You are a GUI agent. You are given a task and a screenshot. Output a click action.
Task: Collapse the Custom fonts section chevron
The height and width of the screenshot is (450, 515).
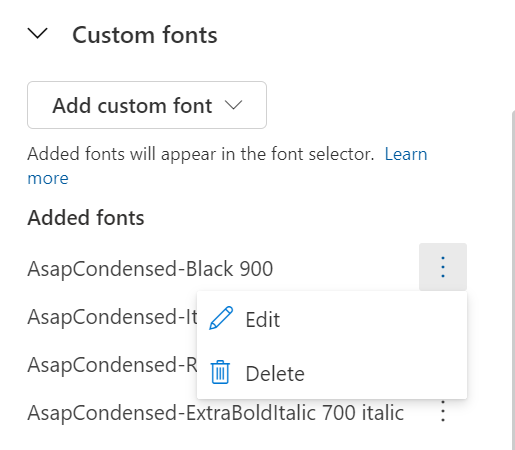(x=38, y=34)
